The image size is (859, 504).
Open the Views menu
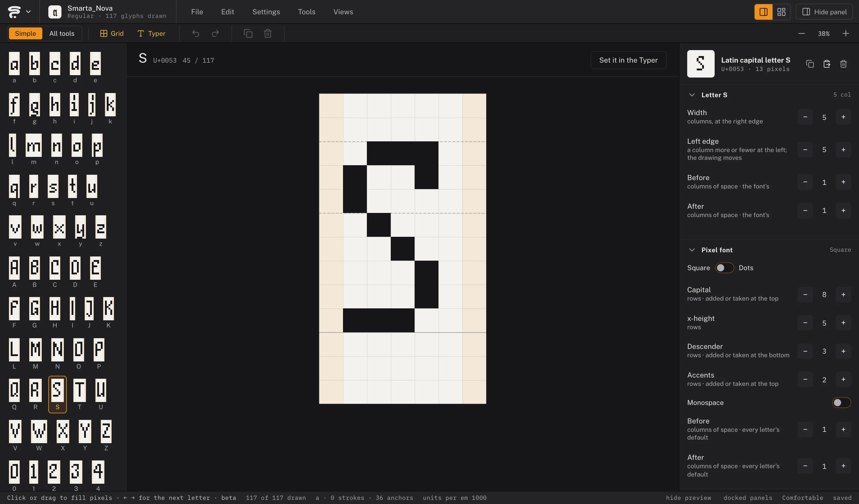[x=343, y=12]
